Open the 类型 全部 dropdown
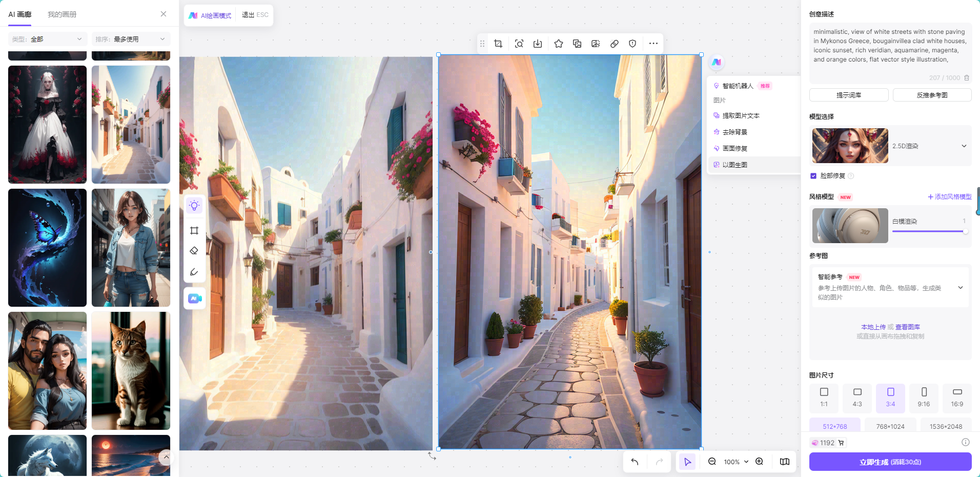980x477 pixels. point(47,39)
